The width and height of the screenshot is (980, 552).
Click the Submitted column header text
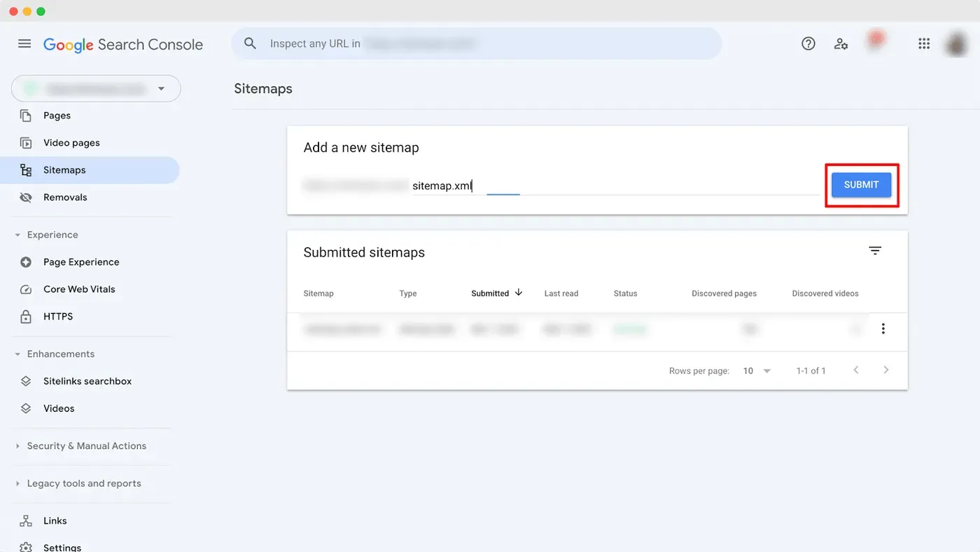[490, 294]
